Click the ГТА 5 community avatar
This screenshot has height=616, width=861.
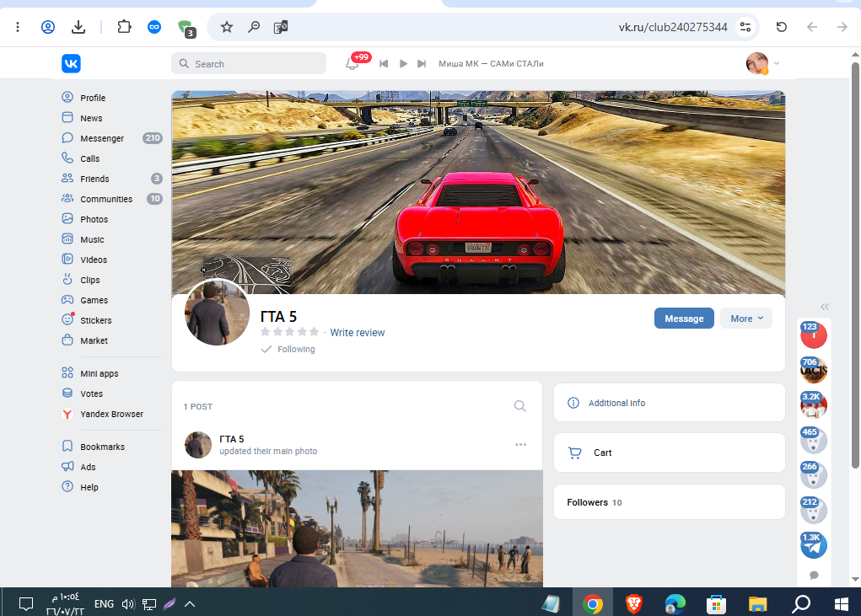[x=217, y=313]
